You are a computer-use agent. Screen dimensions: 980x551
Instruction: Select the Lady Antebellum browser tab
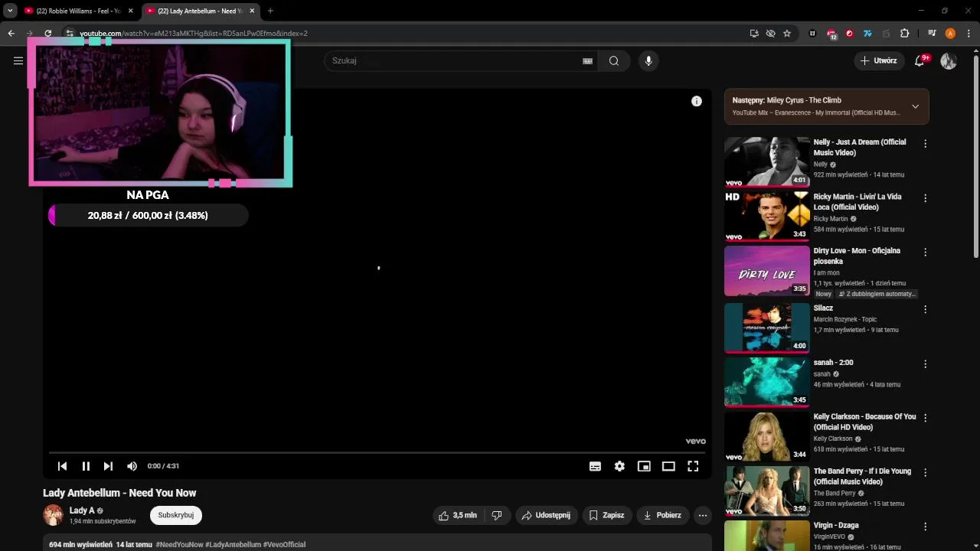pos(201,11)
